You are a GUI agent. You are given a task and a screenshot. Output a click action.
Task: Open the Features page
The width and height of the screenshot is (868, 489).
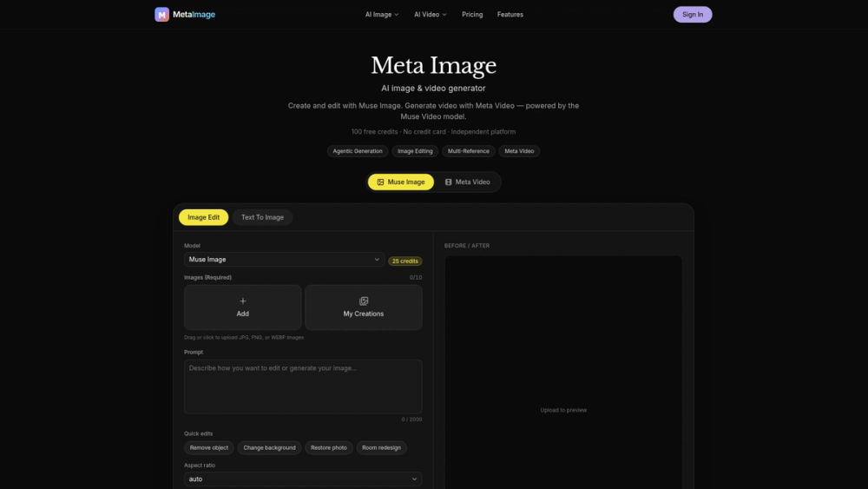pos(510,15)
